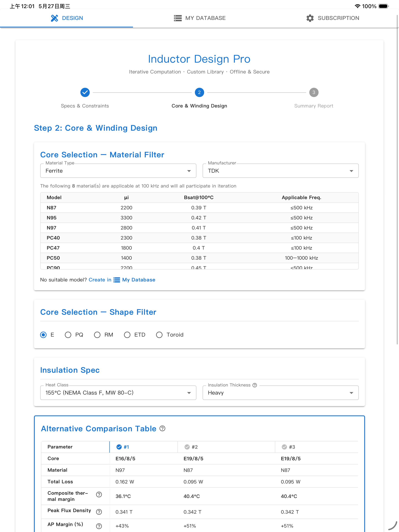Click the step 3 circle in the stepper

click(314, 92)
